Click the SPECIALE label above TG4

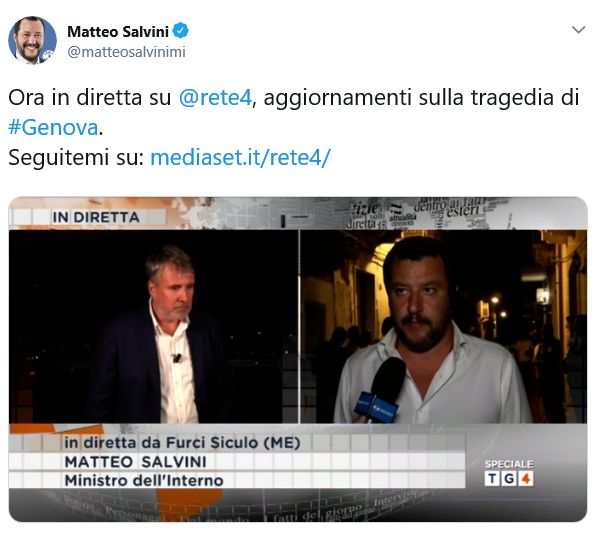click(x=509, y=464)
